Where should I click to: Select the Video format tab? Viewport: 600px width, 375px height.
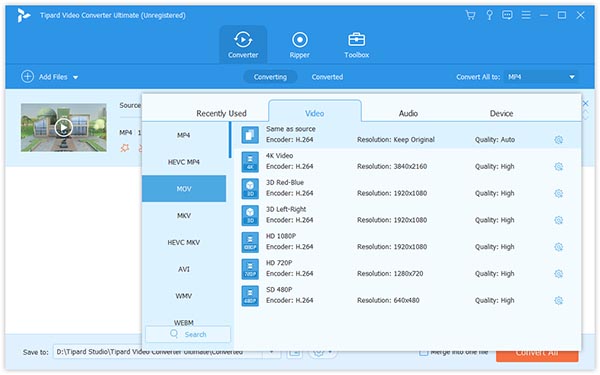[x=315, y=111]
